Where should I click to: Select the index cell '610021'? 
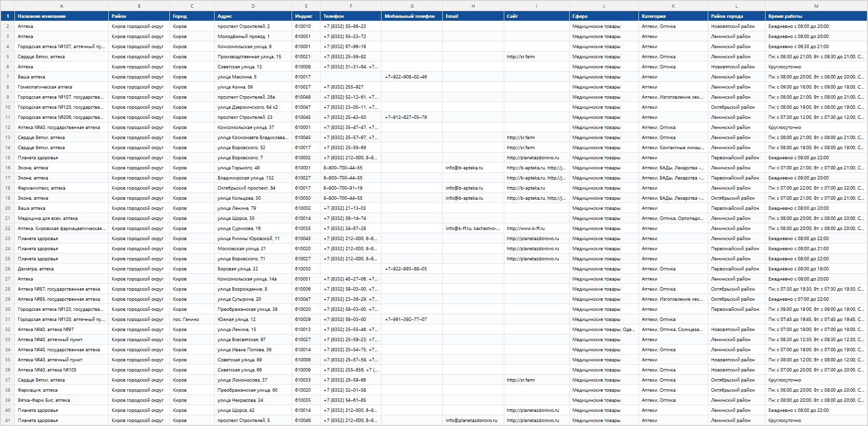pyautogui.click(x=306, y=57)
